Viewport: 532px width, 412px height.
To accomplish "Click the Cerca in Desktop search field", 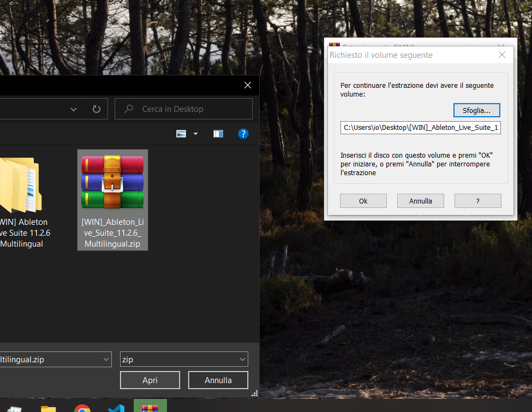I will click(x=183, y=109).
